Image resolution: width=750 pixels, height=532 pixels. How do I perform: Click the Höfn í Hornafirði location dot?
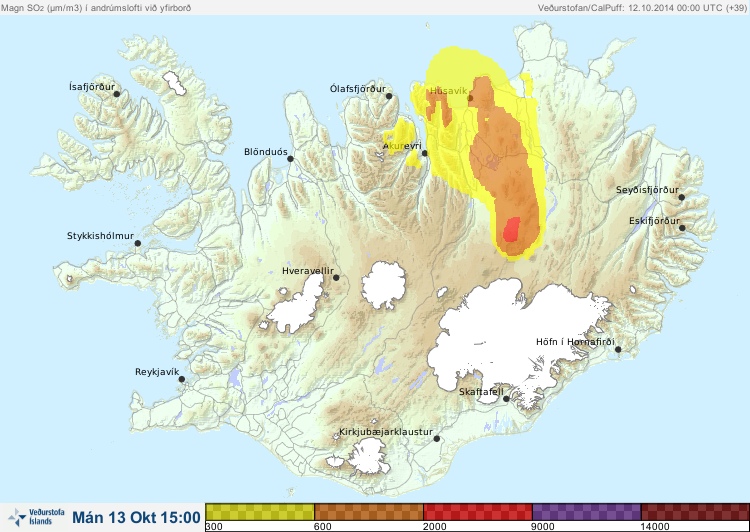(x=618, y=350)
